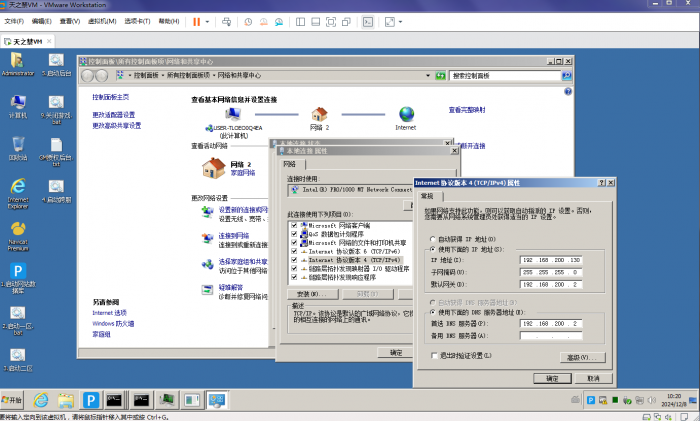This screenshot has height=421, width=700.
Task: Select 自动获得 IP 地址 radio button
Action: click(432, 239)
